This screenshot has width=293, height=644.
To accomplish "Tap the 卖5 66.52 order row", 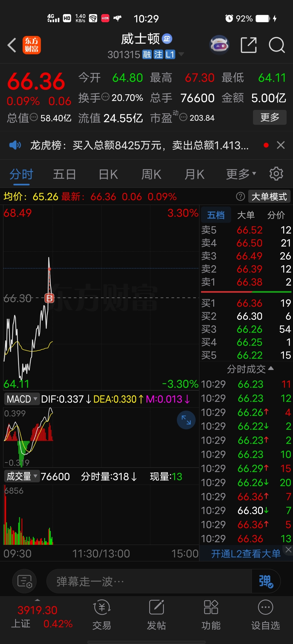I will 246,230.
